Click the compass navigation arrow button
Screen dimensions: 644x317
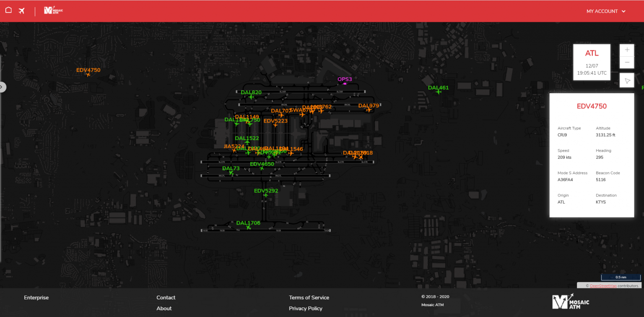point(627,81)
